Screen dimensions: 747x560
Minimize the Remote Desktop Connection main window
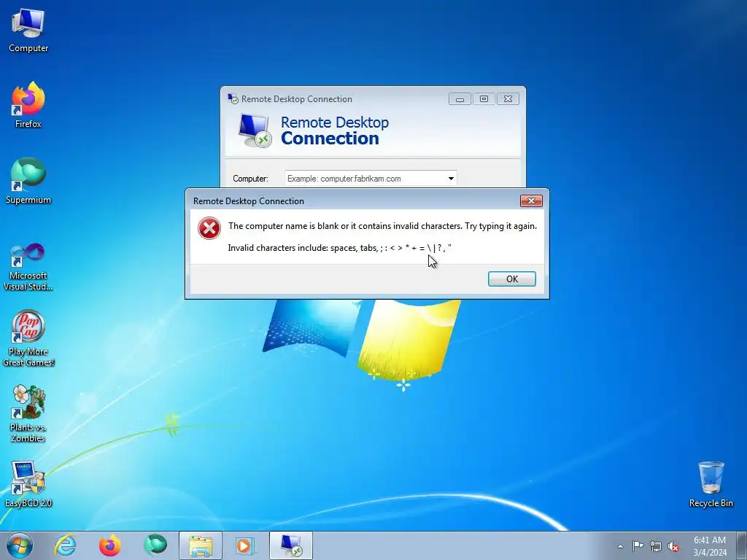[460, 99]
